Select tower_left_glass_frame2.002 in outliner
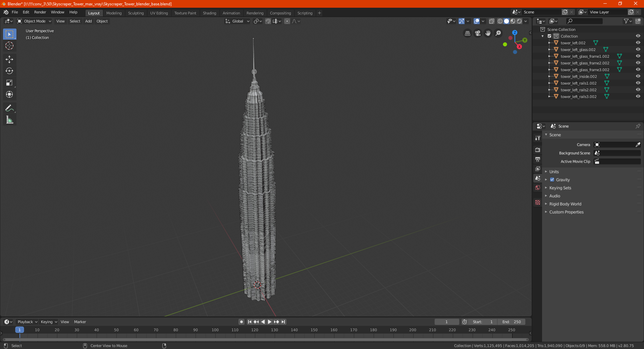 [x=585, y=63]
